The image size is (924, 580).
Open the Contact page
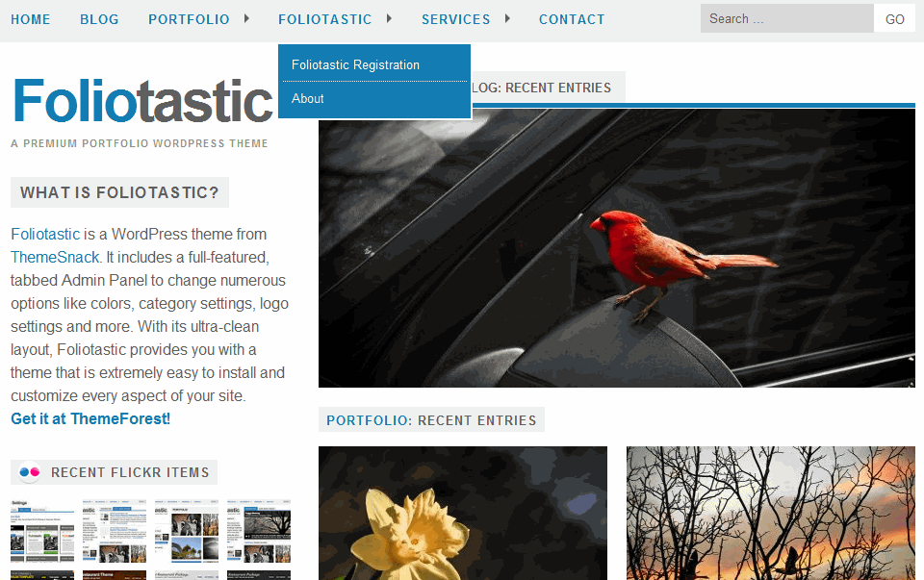coord(572,19)
